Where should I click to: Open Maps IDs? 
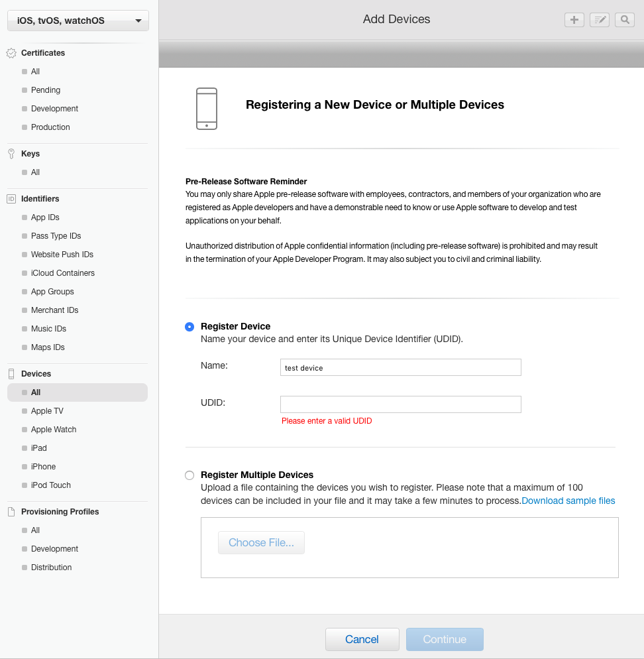(x=48, y=347)
